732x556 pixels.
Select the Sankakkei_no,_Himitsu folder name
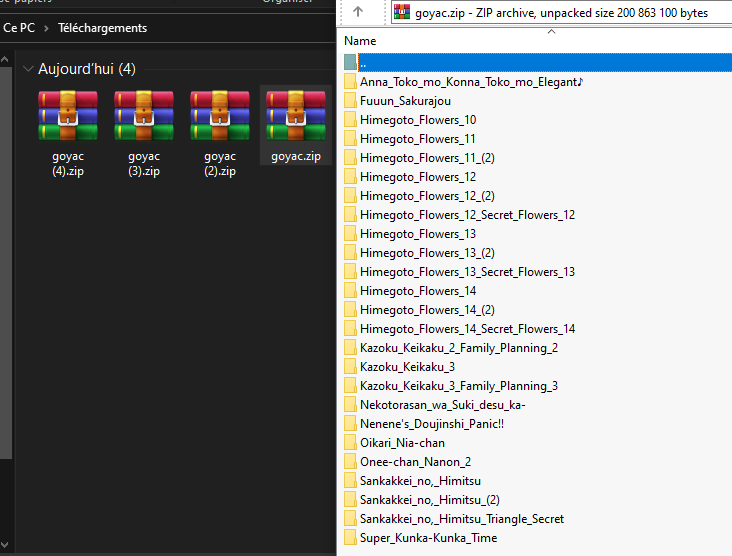point(420,481)
